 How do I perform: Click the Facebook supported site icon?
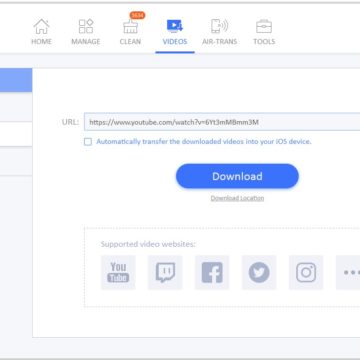point(212,272)
